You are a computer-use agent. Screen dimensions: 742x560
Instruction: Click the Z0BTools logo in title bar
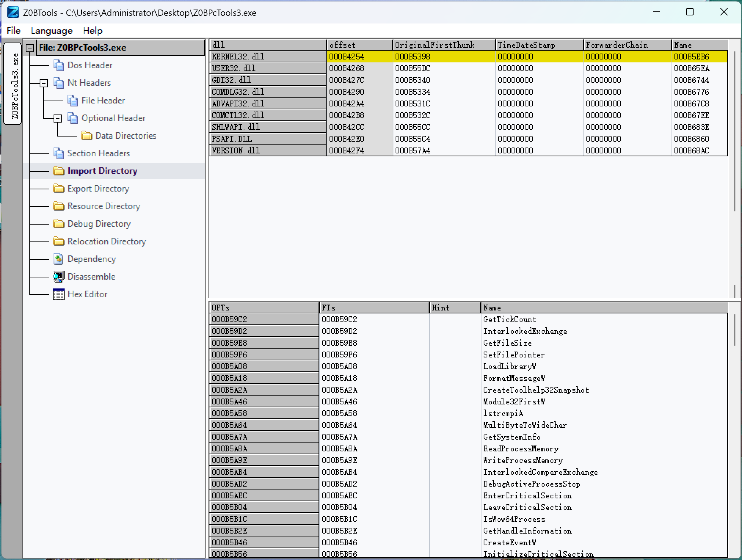coord(13,12)
